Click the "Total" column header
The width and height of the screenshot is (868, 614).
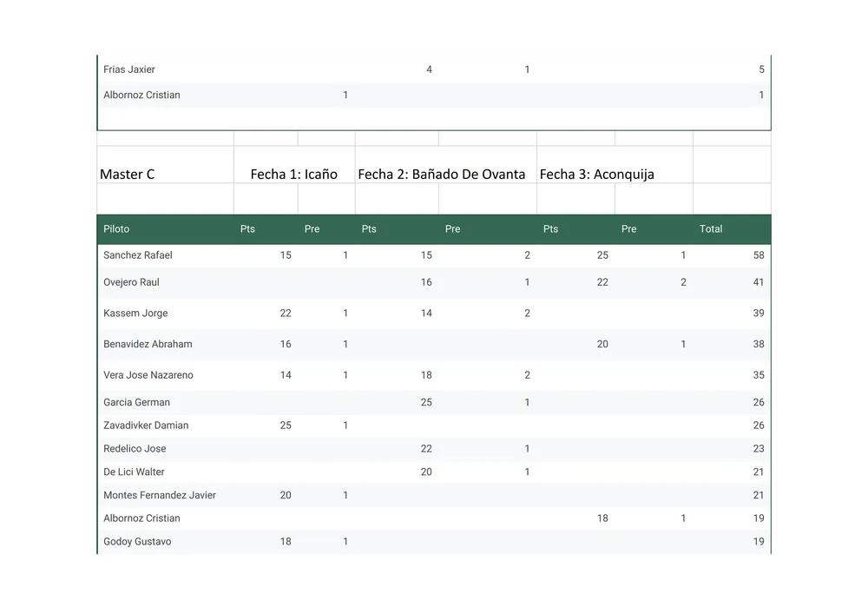[x=710, y=229]
